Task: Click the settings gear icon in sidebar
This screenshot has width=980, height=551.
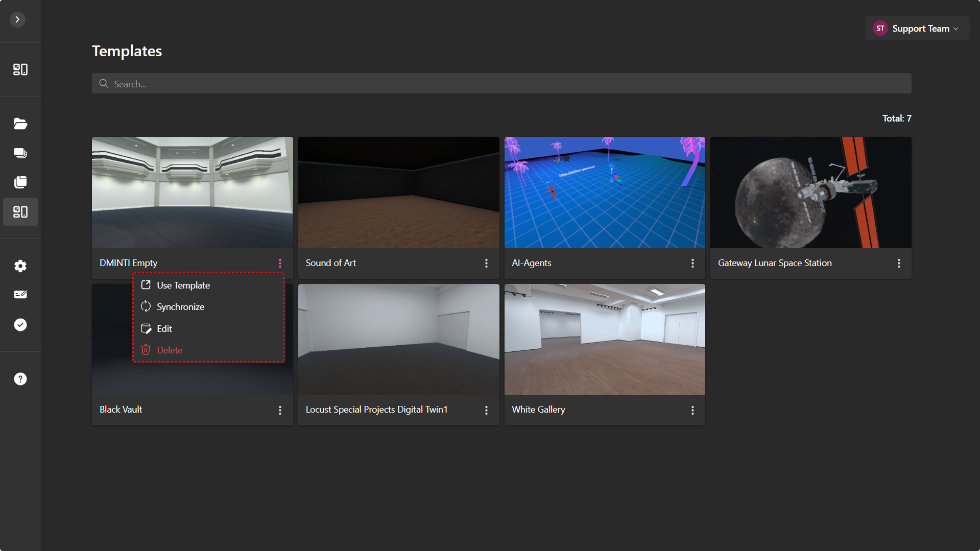Action: 20,266
